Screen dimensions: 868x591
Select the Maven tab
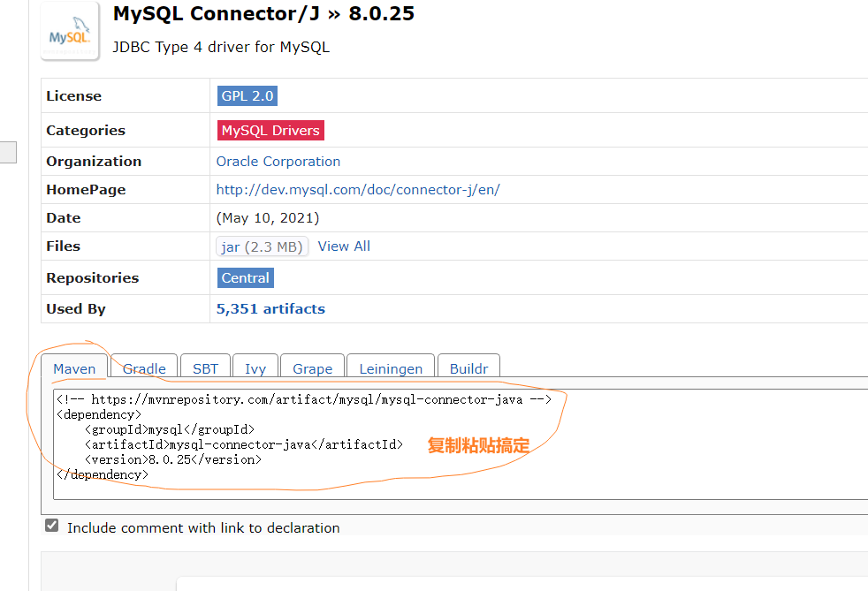[74, 368]
